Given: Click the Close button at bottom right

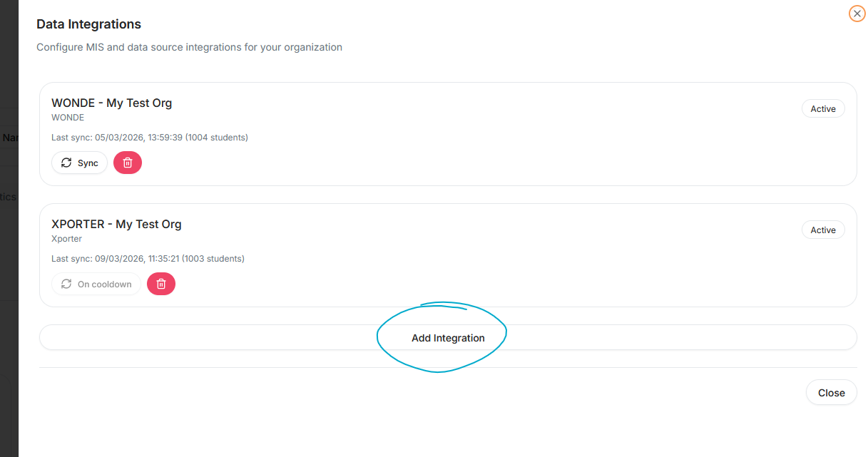Looking at the screenshot, I should (831, 393).
